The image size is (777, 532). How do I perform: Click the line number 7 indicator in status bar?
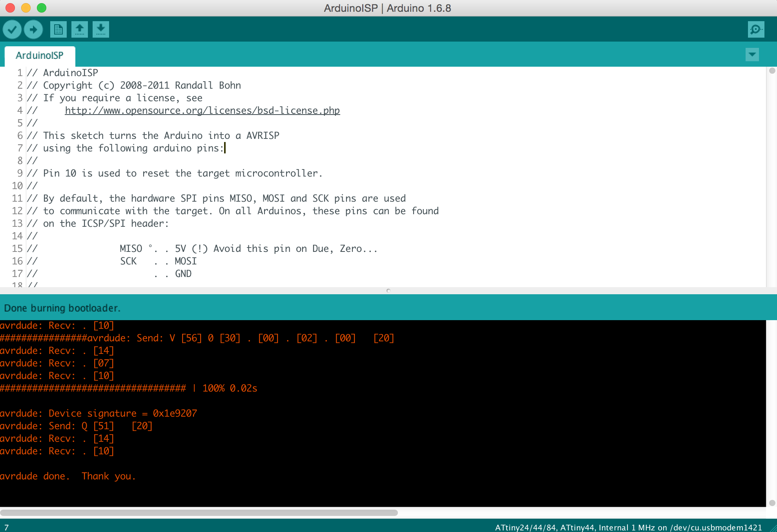coord(6,527)
